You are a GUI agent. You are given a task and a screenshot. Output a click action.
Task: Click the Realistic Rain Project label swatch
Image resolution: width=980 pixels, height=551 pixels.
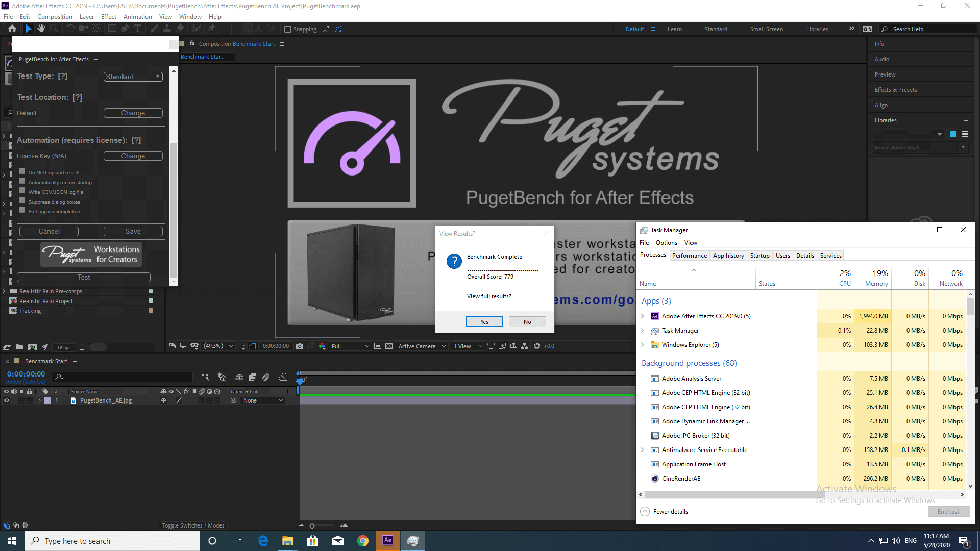[151, 301]
